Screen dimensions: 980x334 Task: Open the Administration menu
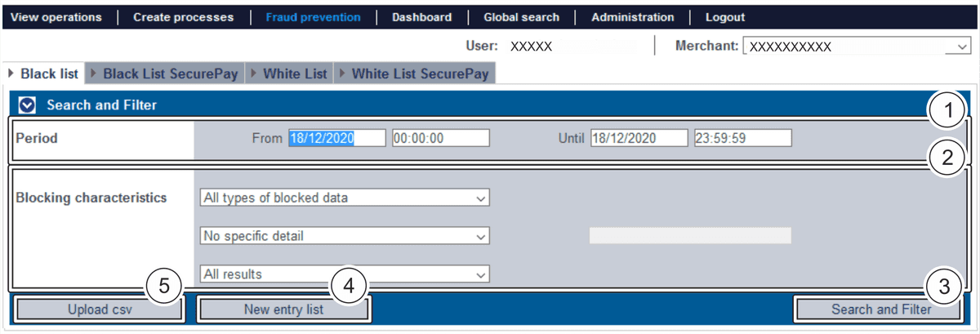(x=632, y=17)
